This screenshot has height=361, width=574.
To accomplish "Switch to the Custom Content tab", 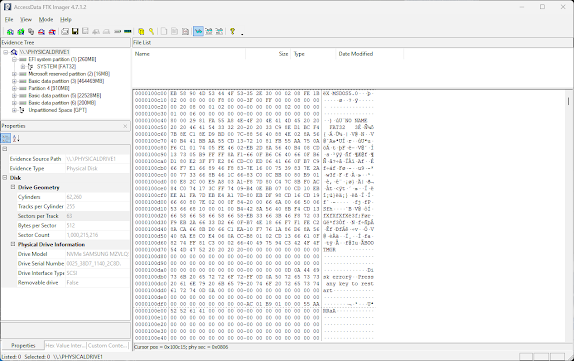I will [x=108, y=345].
